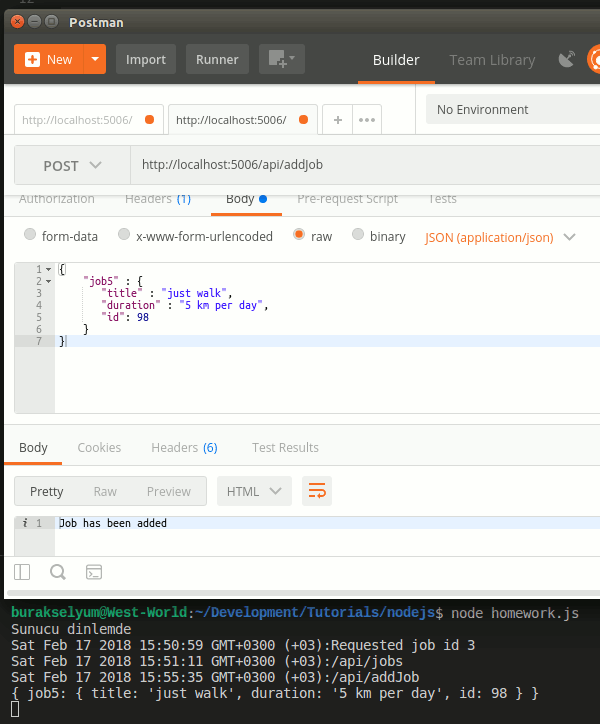
Task: Switch response view to Preview
Action: (169, 491)
